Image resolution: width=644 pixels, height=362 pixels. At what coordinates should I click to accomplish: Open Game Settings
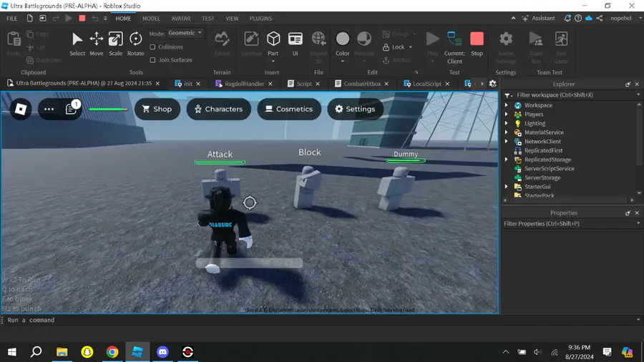click(506, 47)
